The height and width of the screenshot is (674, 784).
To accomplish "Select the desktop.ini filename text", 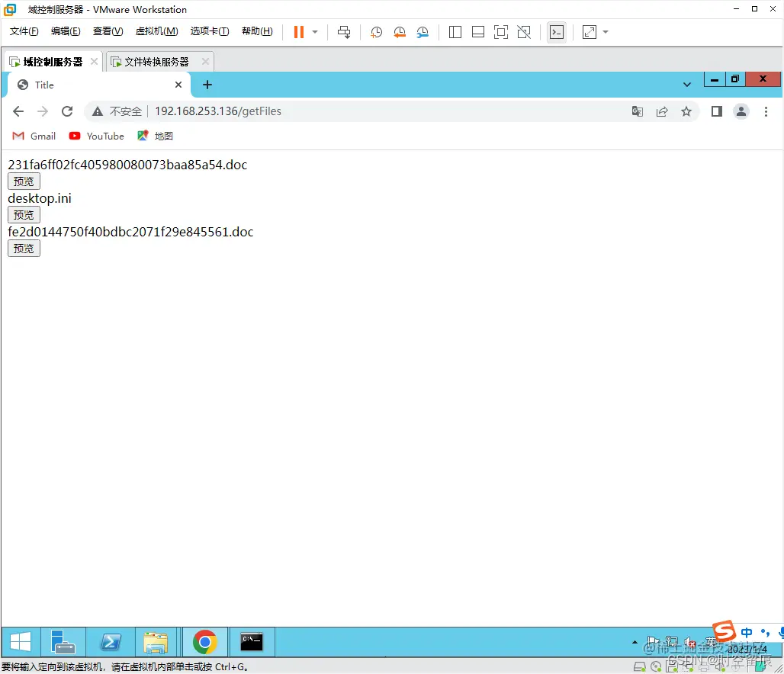I will tap(40, 198).
